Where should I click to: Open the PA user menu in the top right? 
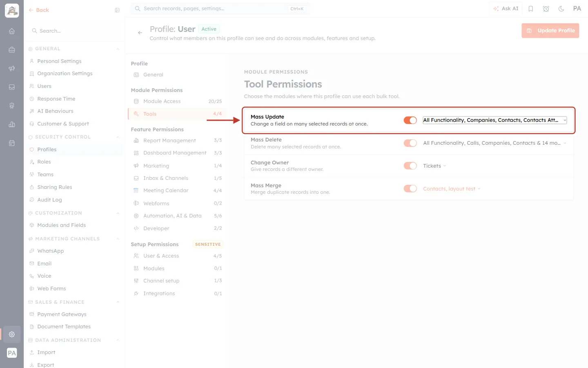pyautogui.click(x=577, y=9)
